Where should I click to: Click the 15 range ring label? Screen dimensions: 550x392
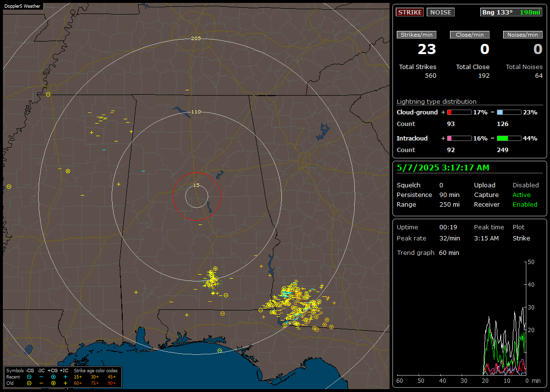pos(196,185)
